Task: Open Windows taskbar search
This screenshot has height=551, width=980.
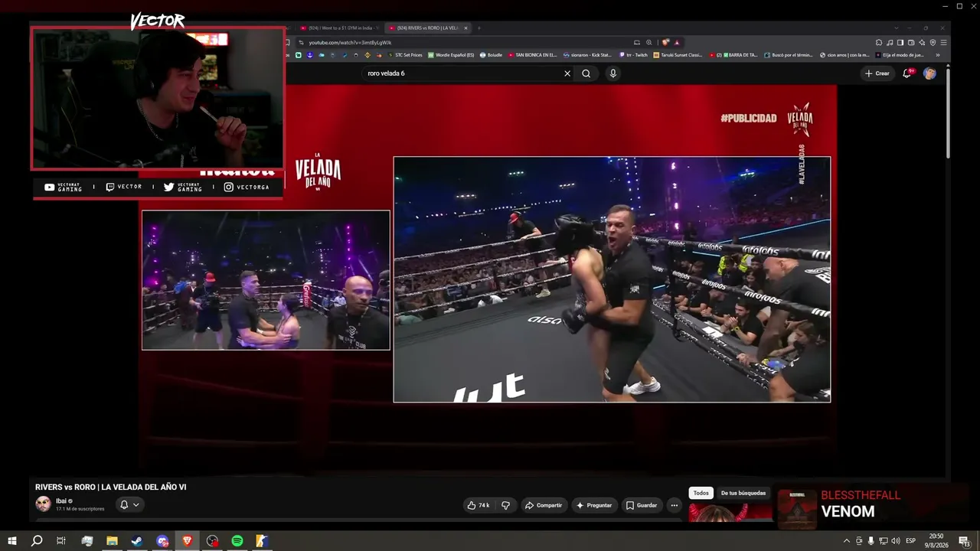Action: point(37,541)
